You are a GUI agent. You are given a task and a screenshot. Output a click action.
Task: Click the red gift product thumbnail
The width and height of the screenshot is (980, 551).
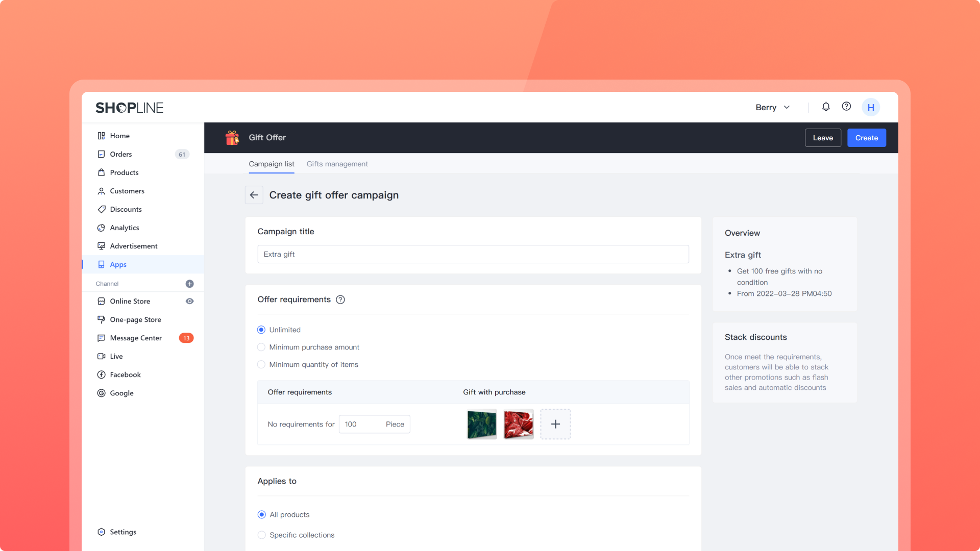click(518, 424)
